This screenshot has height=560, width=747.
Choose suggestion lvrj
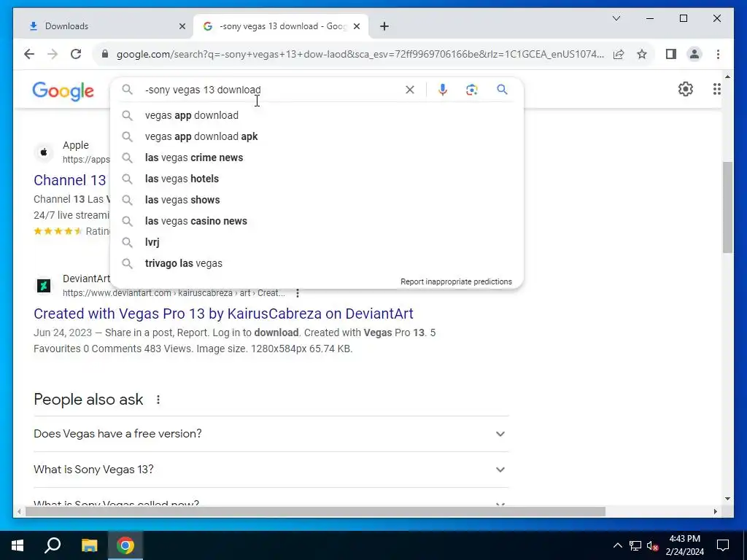(x=317, y=242)
